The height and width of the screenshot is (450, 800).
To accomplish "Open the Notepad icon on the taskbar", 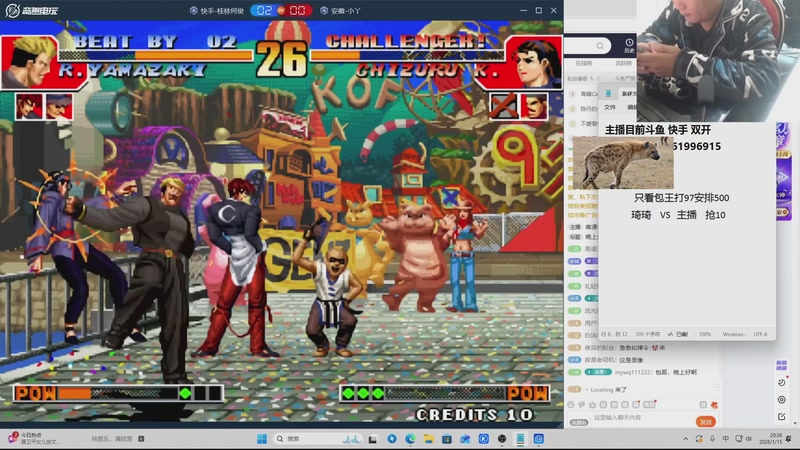I will 520,439.
